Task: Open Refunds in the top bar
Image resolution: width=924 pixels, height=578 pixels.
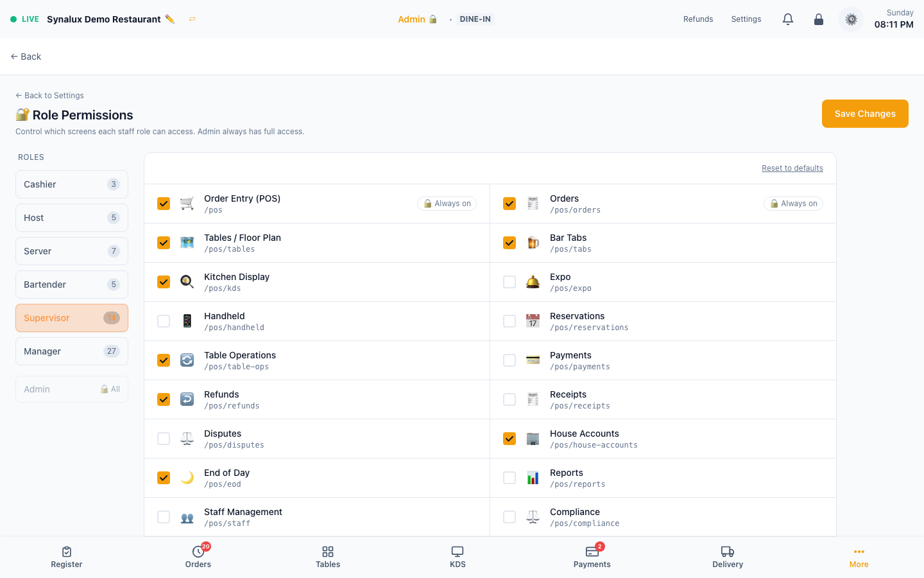Action: pyautogui.click(x=698, y=19)
